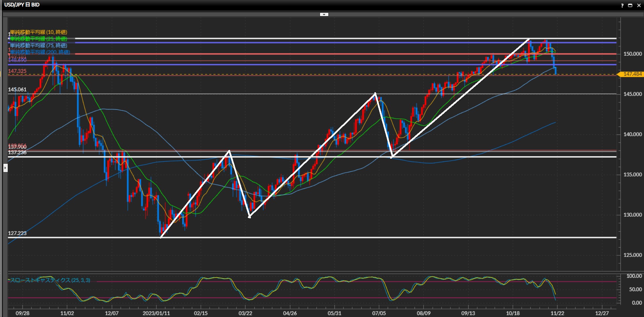Click the 147.325 price line label

point(17,71)
